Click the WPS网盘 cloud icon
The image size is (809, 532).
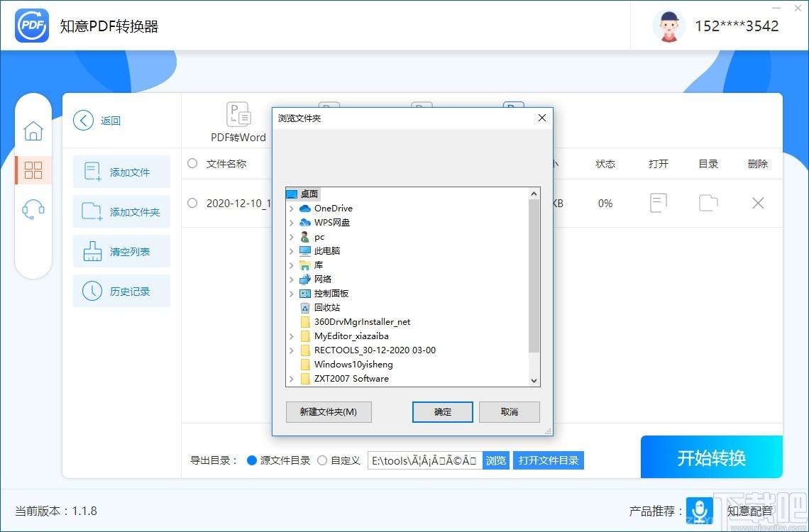pos(305,222)
